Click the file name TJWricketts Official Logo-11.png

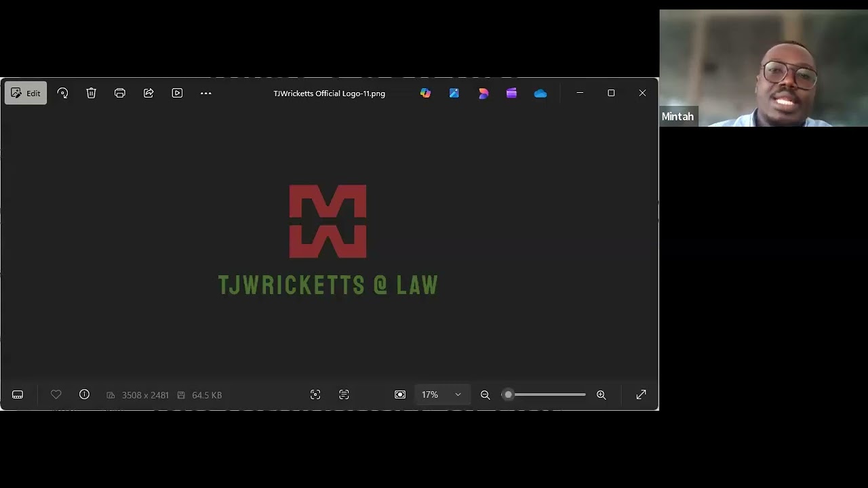pyautogui.click(x=330, y=94)
